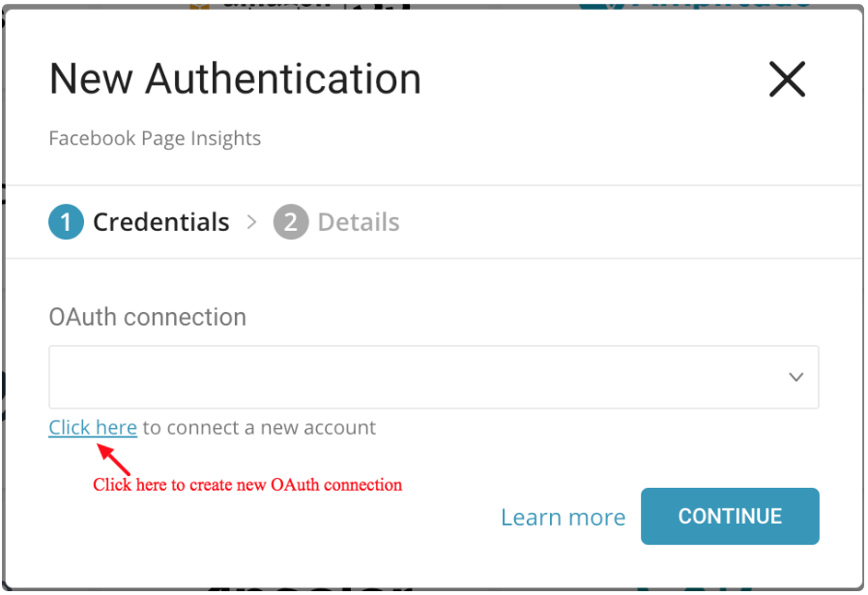Click the red annotation text about OAuth

[x=247, y=484]
